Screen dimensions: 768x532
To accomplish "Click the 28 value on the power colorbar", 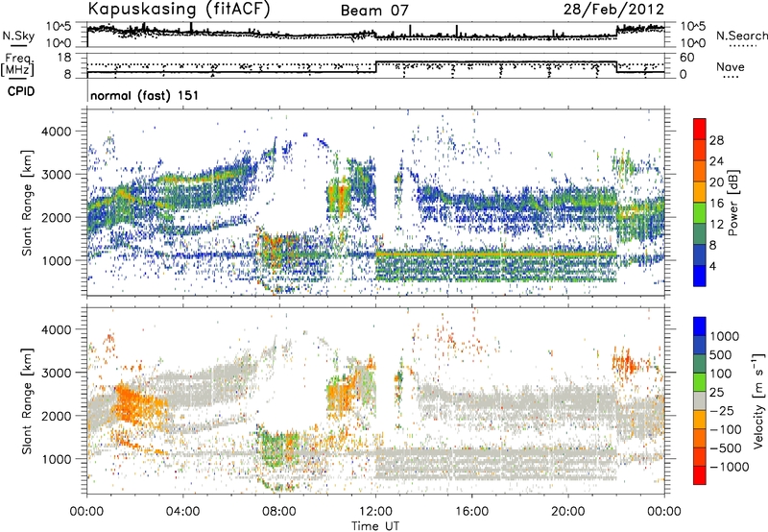I will click(x=716, y=140).
